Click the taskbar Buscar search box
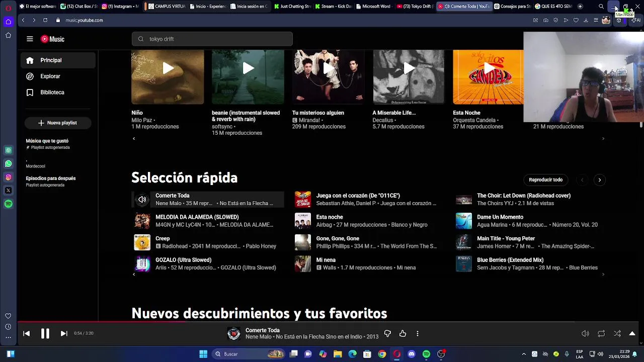The width and height of the screenshot is (644, 362). (249, 354)
